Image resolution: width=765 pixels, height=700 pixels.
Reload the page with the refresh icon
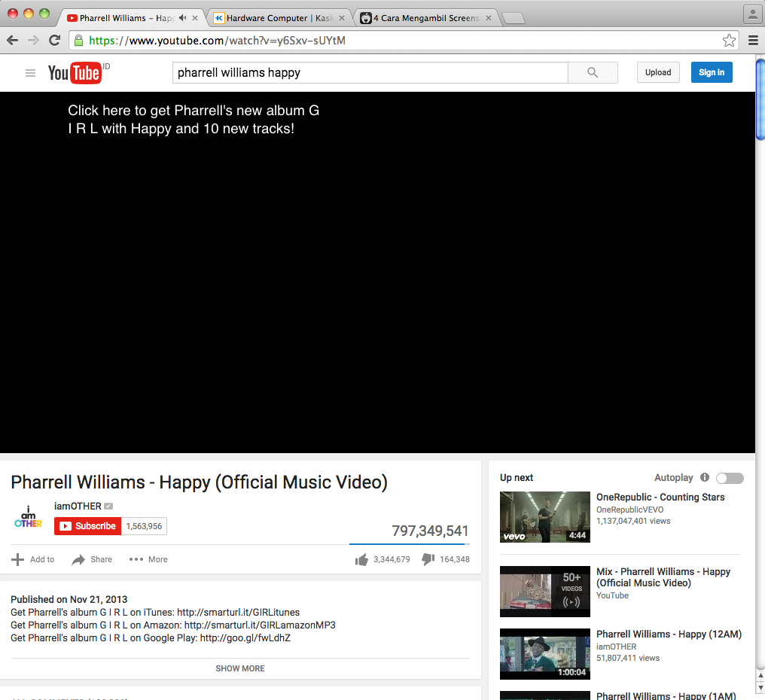55,41
